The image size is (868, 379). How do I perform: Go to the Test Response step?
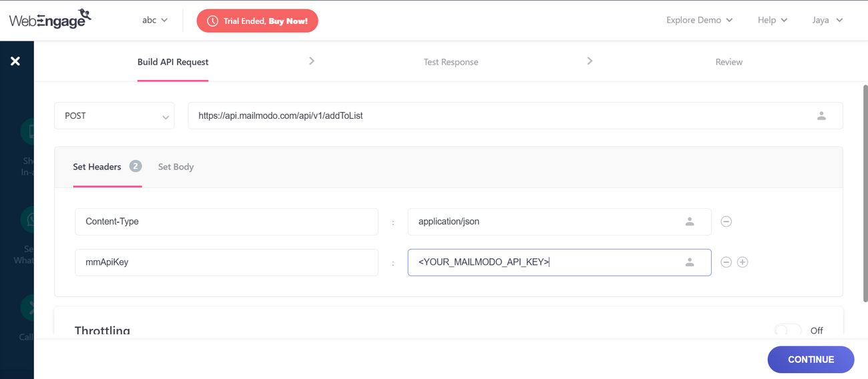pos(451,62)
